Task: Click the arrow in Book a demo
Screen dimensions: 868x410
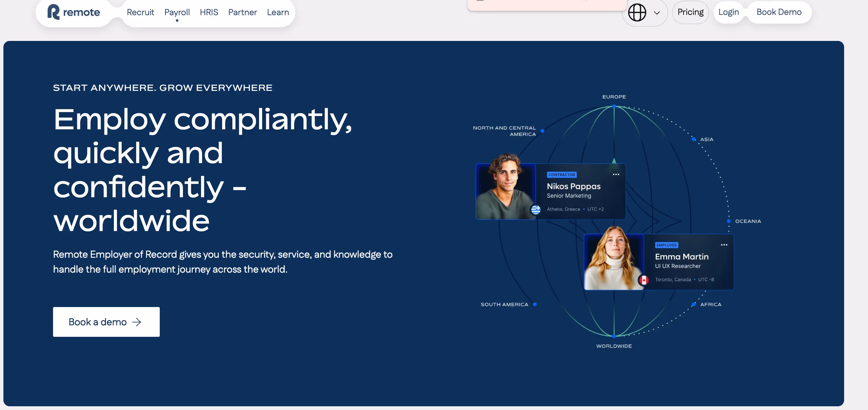Action: pyautogui.click(x=136, y=322)
